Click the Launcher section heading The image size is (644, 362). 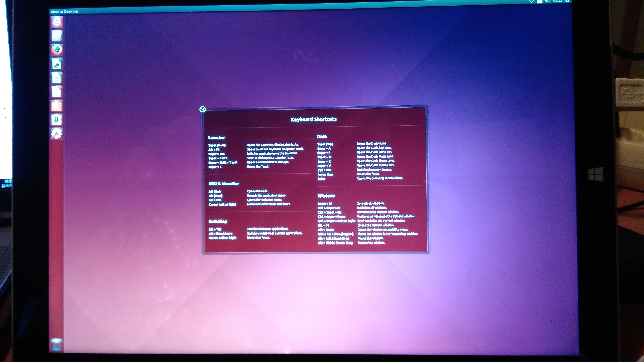tap(217, 138)
